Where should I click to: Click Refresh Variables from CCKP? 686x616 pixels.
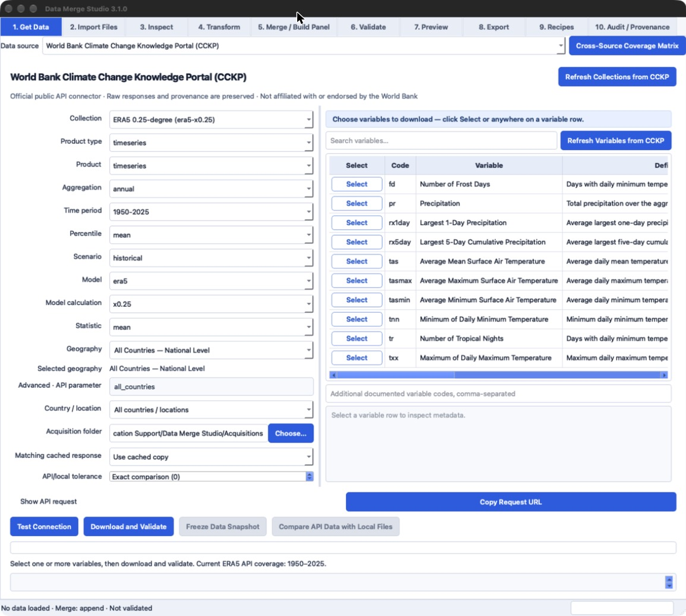click(616, 140)
